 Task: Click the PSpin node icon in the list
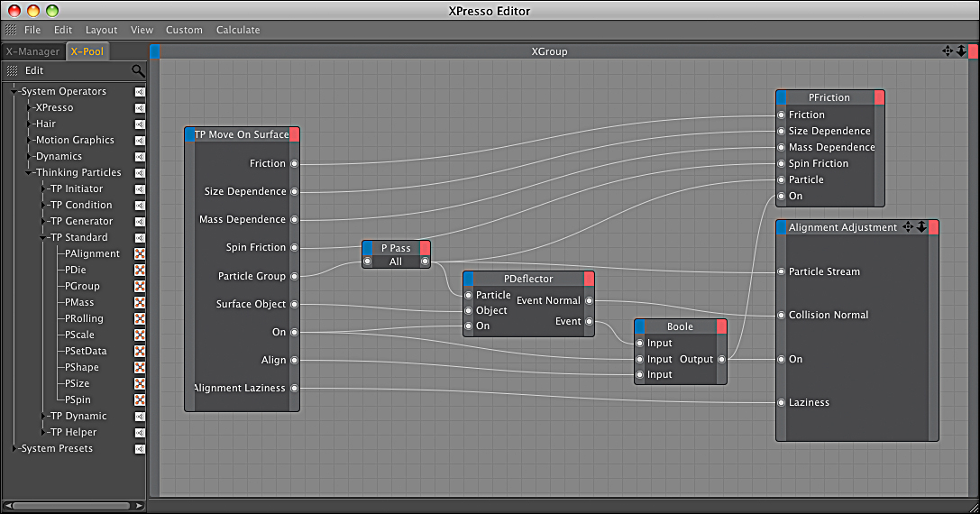point(140,400)
